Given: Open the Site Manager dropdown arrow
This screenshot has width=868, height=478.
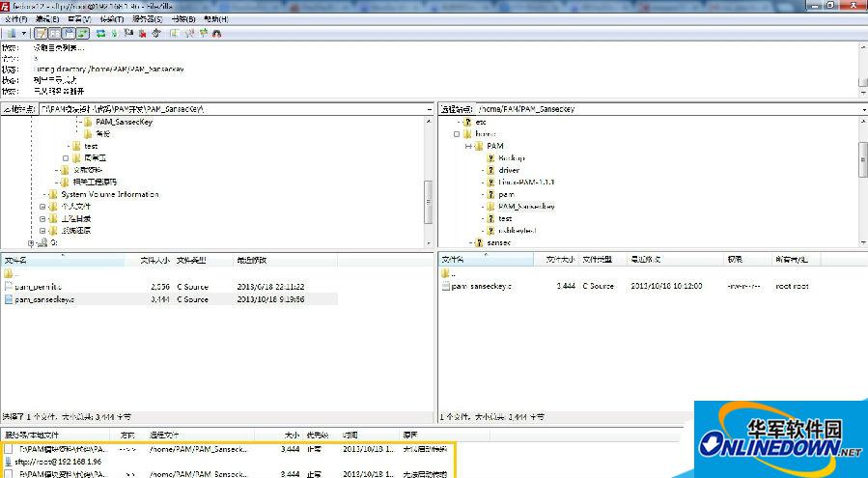Looking at the screenshot, I should tap(23, 33).
